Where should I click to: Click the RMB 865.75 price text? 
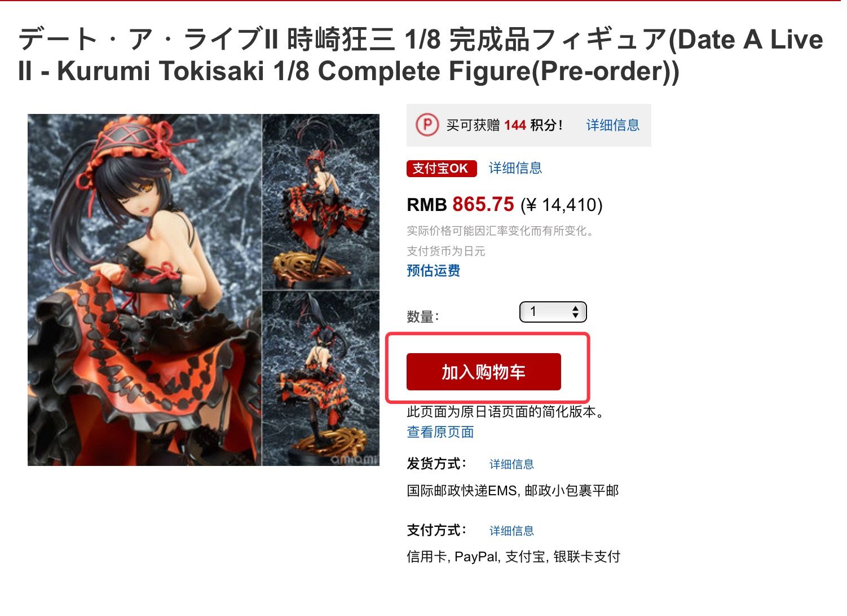[x=461, y=204]
